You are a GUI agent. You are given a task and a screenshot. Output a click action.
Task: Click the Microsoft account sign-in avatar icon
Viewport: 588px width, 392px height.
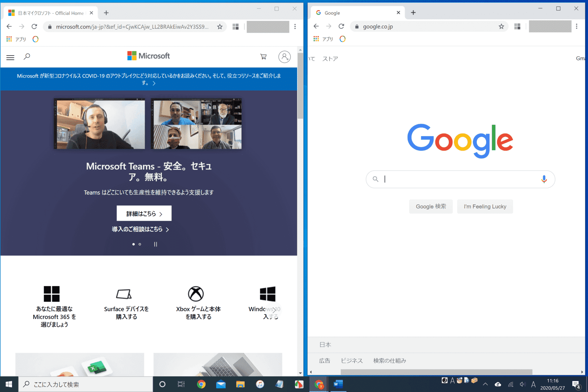pyautogui.click(x=285, y=57)
